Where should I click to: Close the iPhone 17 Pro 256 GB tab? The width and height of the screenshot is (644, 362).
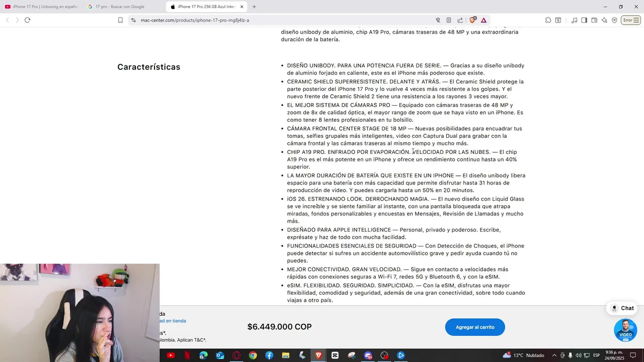[x=242, y=7]
